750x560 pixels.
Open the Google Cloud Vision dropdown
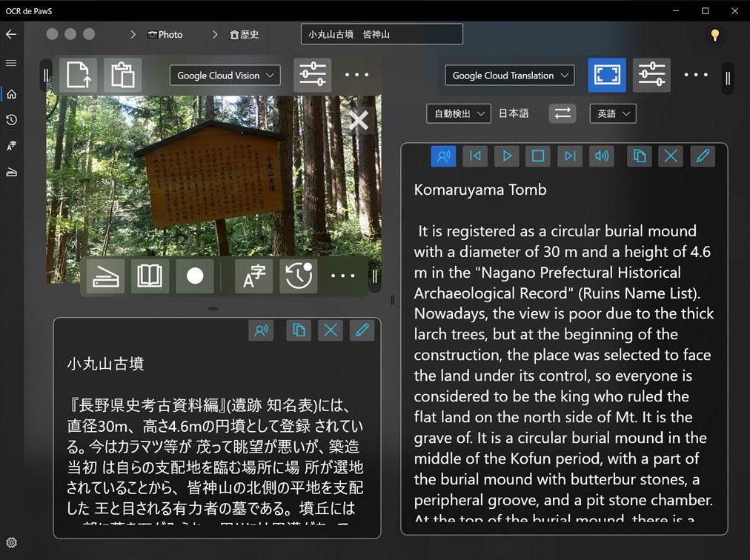225,76
